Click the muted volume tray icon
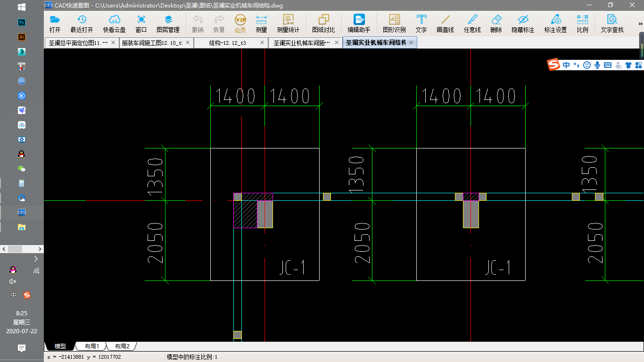 [x=13, y=281]
